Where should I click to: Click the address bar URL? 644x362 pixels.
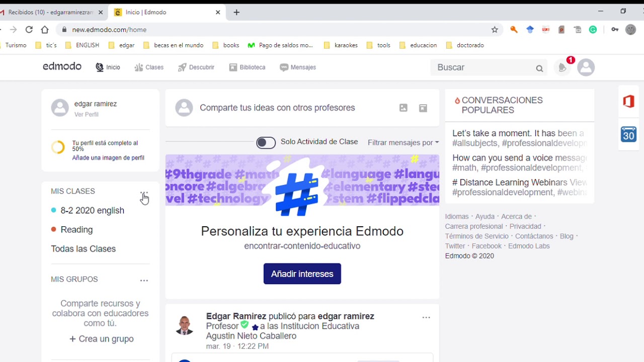(x=109, y=30)
